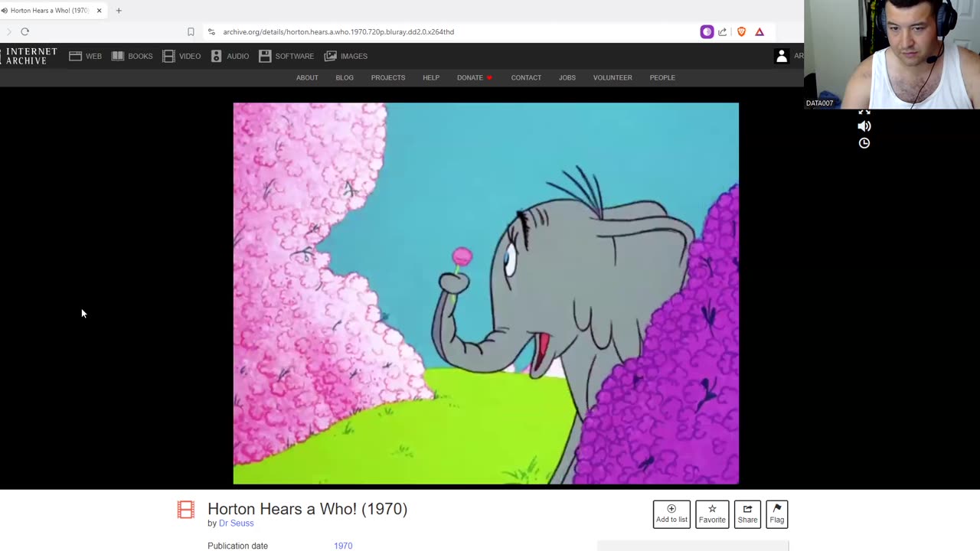Open the JOBS menu item
This screenshot has height=551, width=980.
(567, 77)
